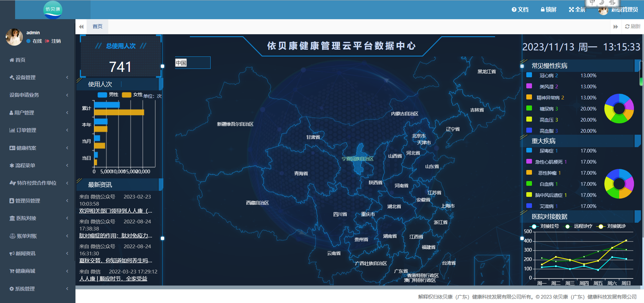
Task: Expand the 流程菜单 menu chevron
Action: click(x=67, y=165)
